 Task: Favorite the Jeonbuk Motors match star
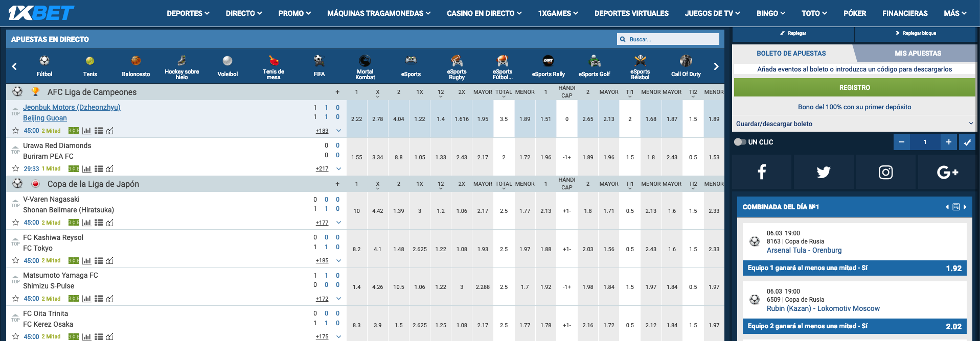click(15, 131)
